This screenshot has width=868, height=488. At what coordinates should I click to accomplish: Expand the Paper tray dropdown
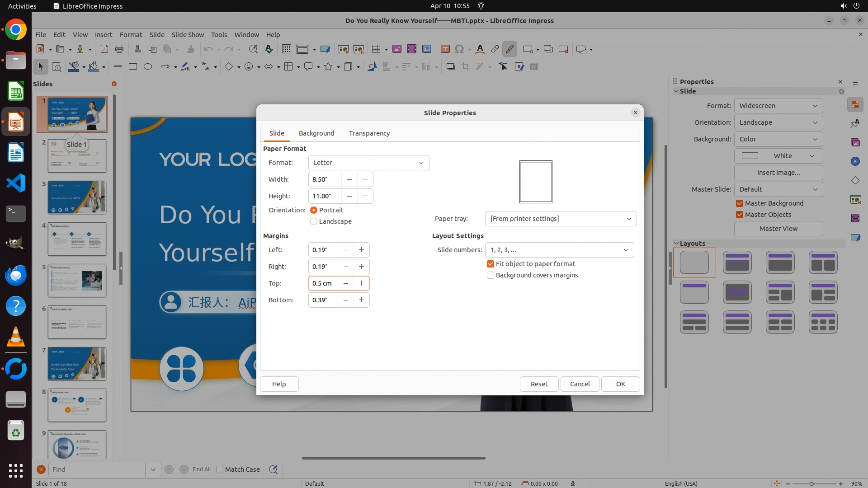[561, 219]
